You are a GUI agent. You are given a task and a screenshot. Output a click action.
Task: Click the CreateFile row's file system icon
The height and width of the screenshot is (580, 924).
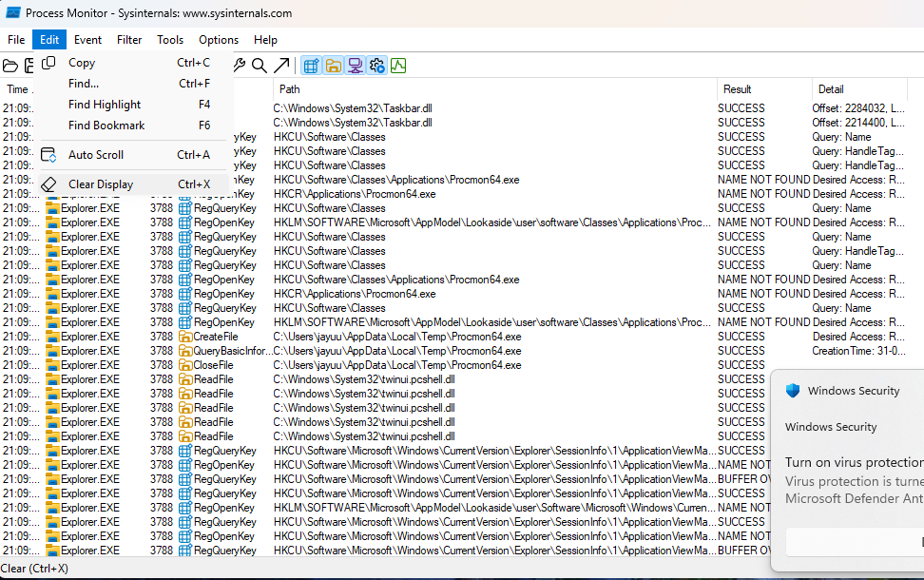[185, 337]
